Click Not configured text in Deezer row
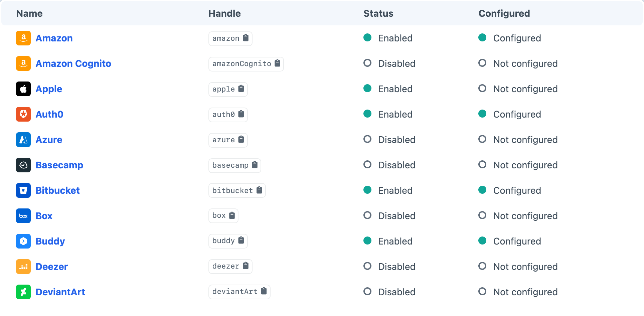This screenshot has height=316, width=644. (x=525, y=267)
